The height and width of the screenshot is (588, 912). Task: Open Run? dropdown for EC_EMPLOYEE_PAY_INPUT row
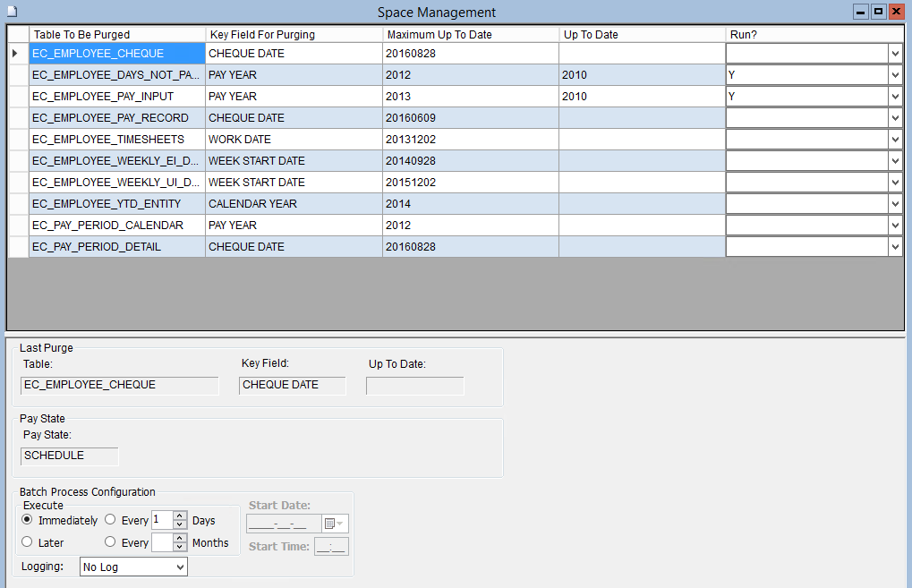point(895,97)
